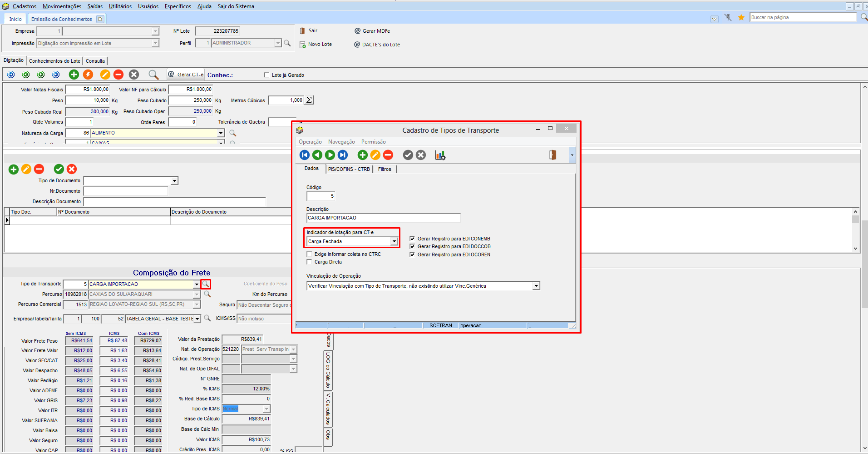Switch to PIS/COFINS - CTRB tab
868x454 pixels.
pos(349,169)
